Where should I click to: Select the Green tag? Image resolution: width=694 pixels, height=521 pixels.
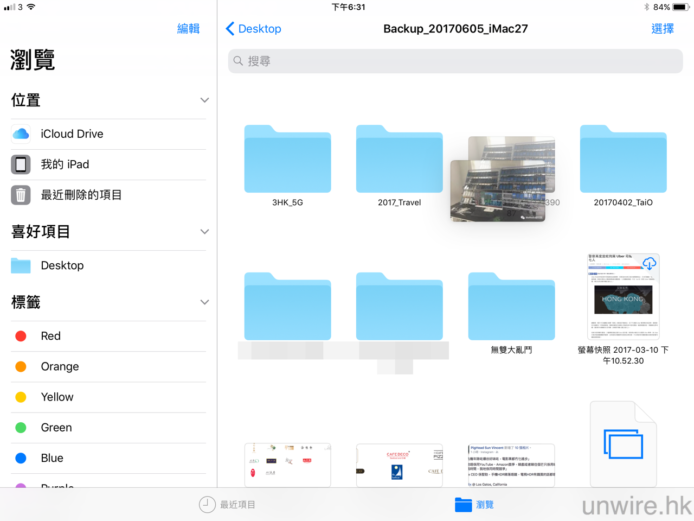tap(55, 427)
